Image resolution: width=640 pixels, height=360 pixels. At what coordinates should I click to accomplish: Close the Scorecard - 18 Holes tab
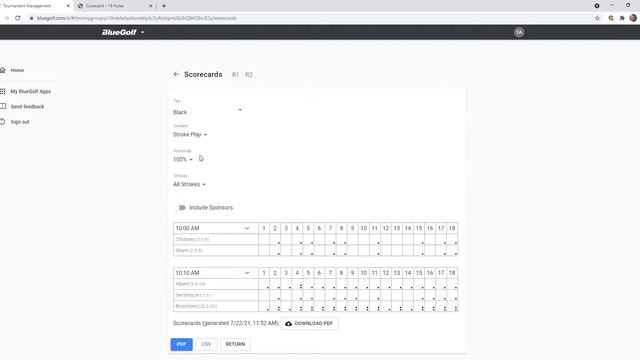(151, 6)
